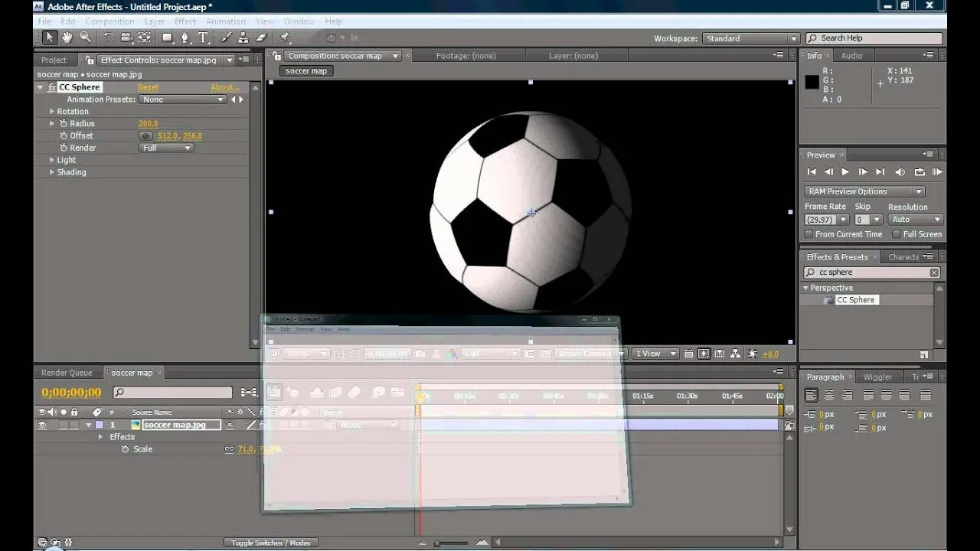The height and width of the screenshot is (551, 980).
Task: Enable Full Screen checkbox
Action: (897, 234)
